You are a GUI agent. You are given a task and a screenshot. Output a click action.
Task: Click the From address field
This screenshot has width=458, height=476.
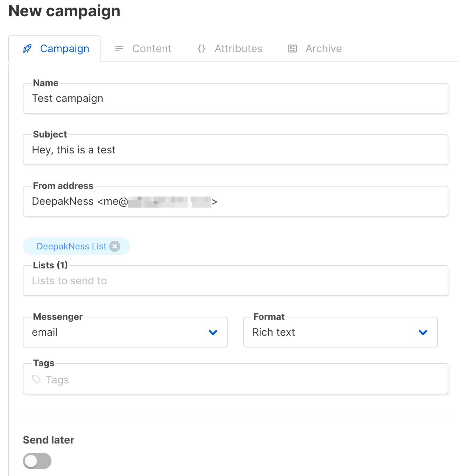coord(236,201)
